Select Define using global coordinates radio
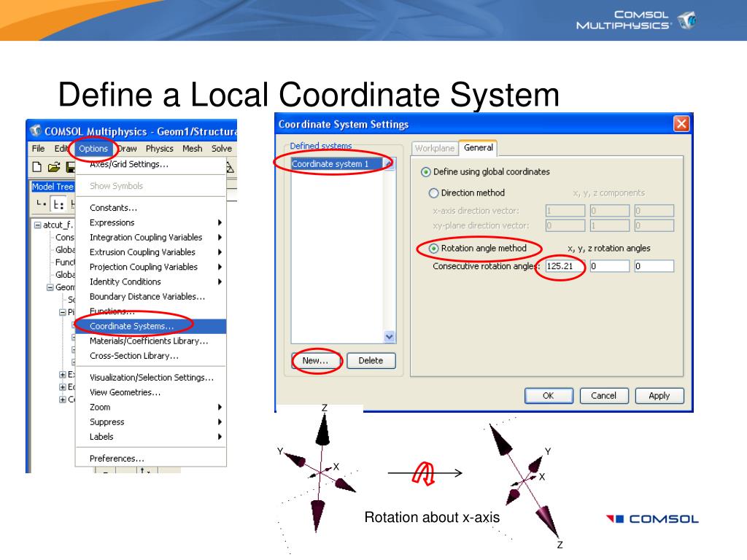Screen dimensions: 747x560 425,172
